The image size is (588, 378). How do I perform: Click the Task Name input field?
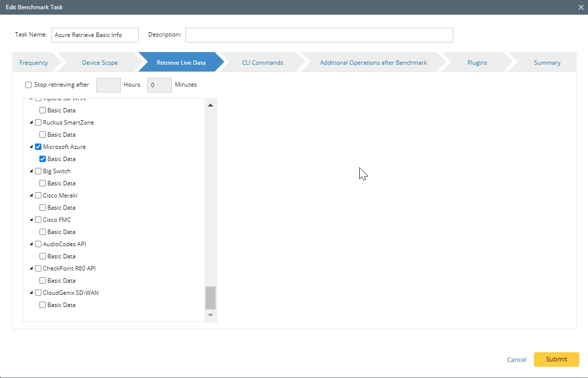pos(94,35)
